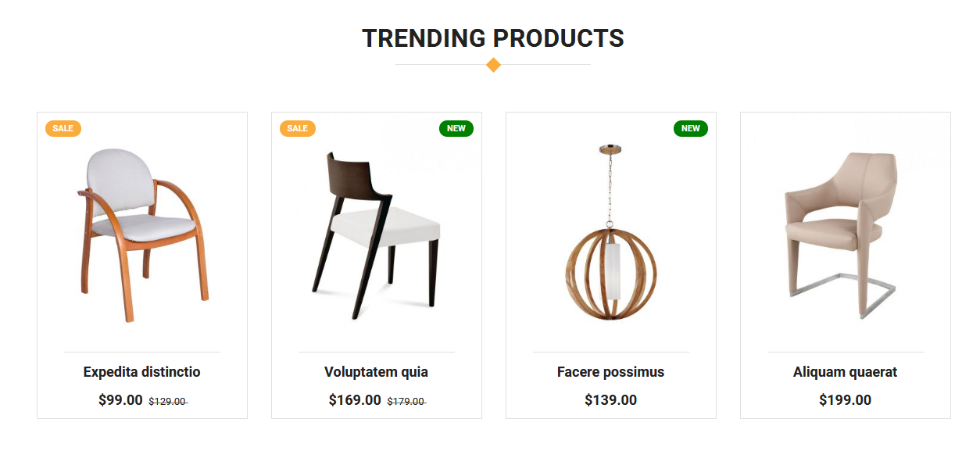
Task: Select the $169.00 price text
Action: (351, 399)
